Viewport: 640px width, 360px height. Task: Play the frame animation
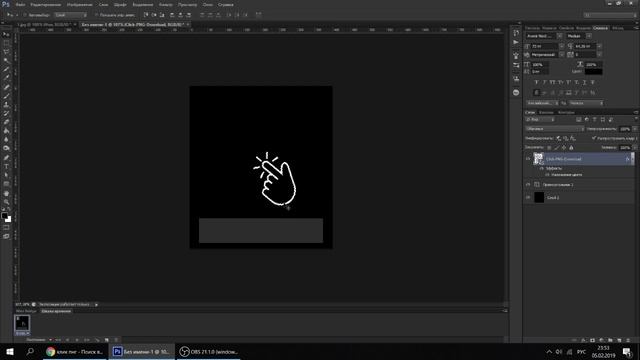[x=77, y=340]
